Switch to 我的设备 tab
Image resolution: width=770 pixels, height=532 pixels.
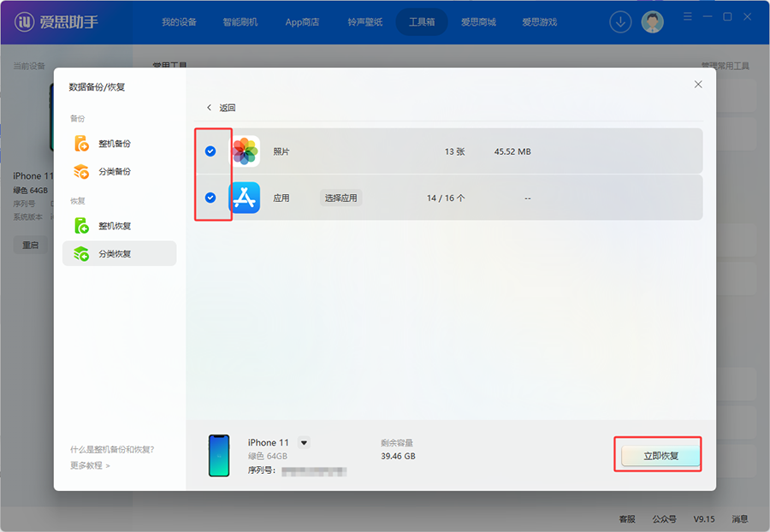(180, 22)
